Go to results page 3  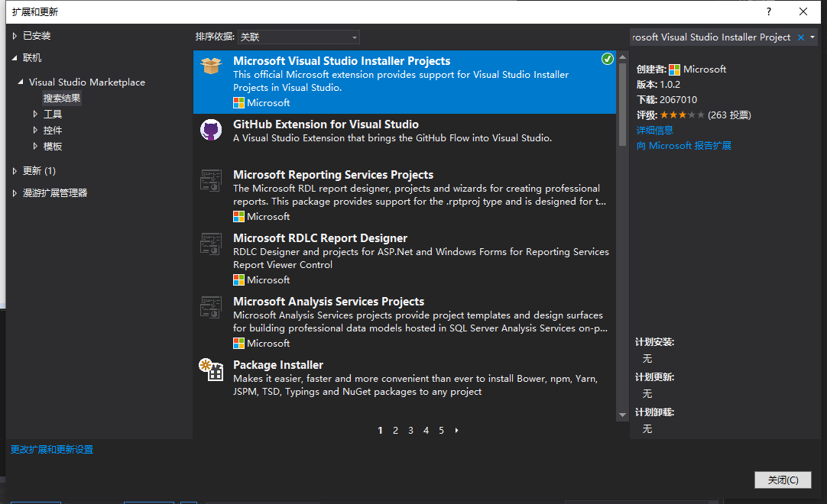[411, 431]
